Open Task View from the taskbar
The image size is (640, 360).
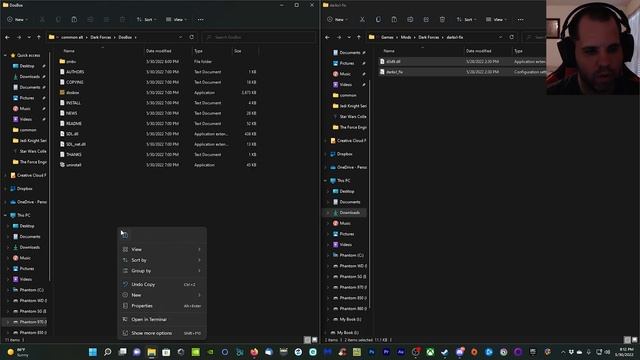click(122, 352)
